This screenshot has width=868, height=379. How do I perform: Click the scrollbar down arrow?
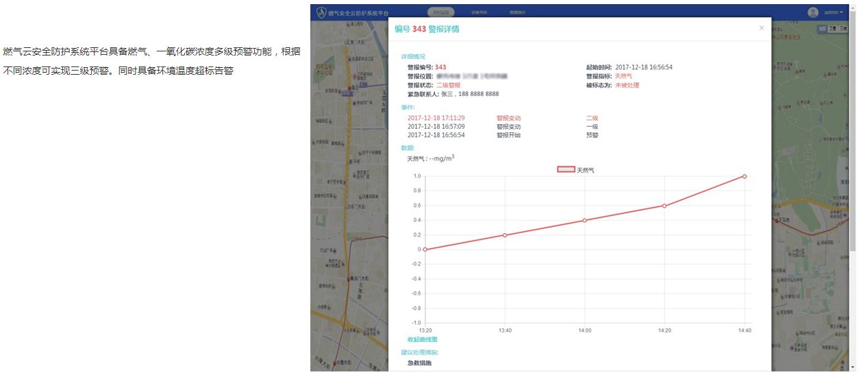point(853,367)
